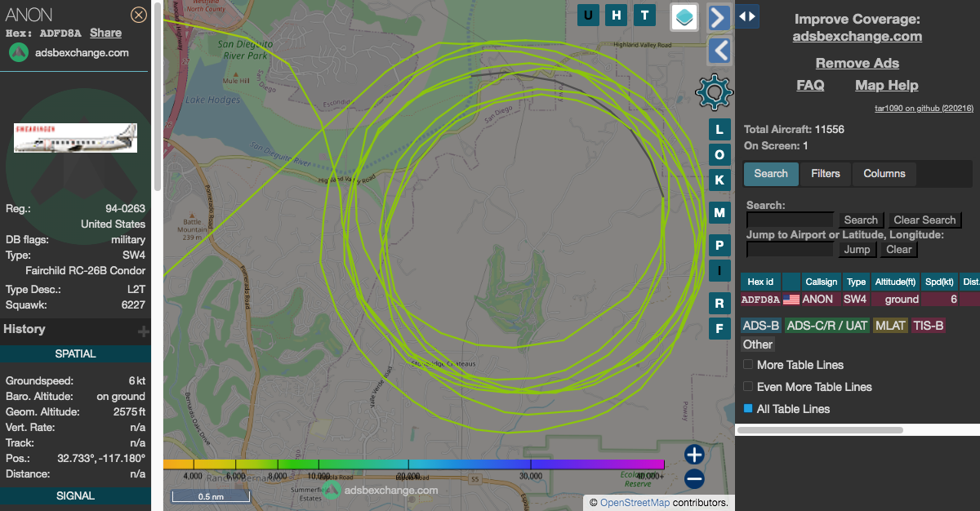Click the info panel vertical scrollbar
The width and height of the screenshot is (980, 511).
(x=158, y=98)
